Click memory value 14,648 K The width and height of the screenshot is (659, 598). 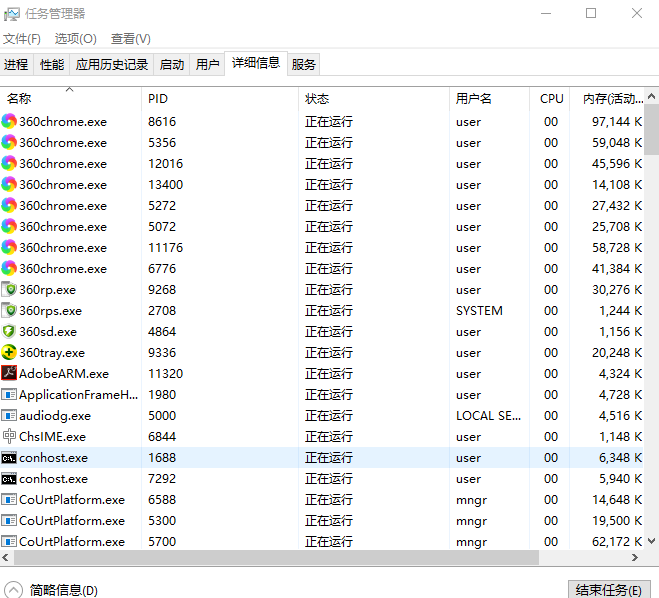click(617, 500)
